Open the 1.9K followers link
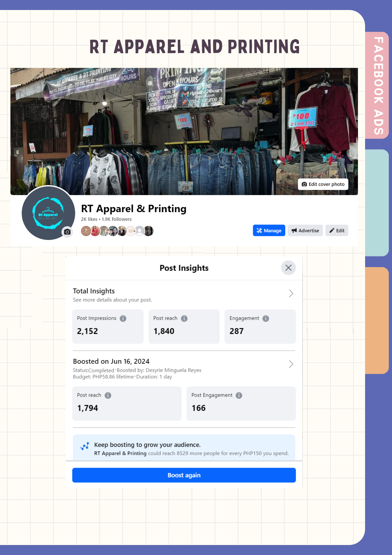Image resolution: width=392 pixels, height=555 pixels. 117,219
